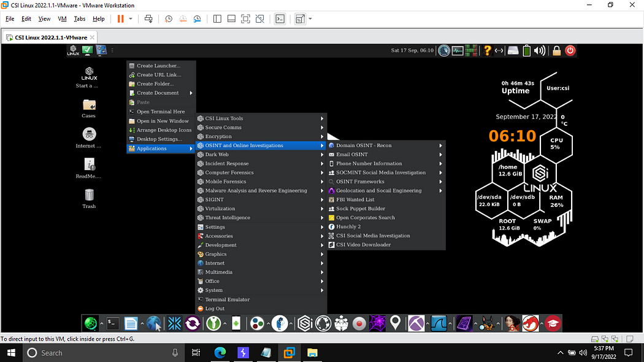Select Dark Web from applications menu
The width and height of the screenshot is (644, 362).
point(261,155)
